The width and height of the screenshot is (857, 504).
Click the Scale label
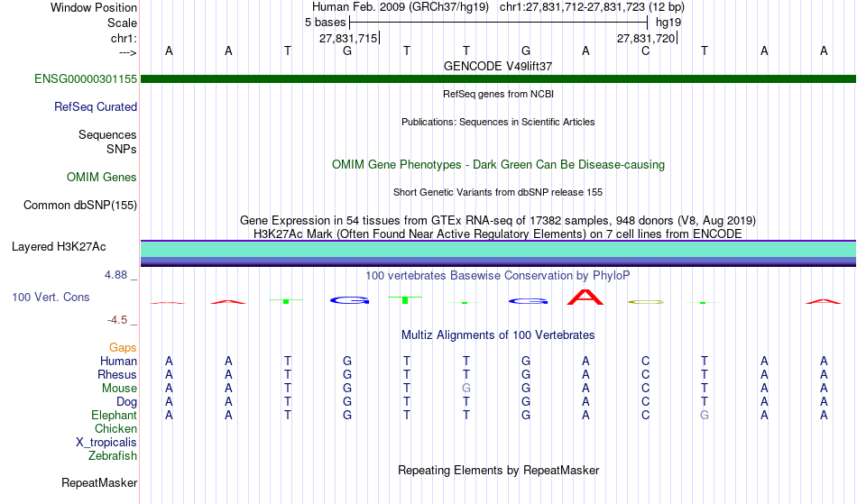click(x=122, y=23)
